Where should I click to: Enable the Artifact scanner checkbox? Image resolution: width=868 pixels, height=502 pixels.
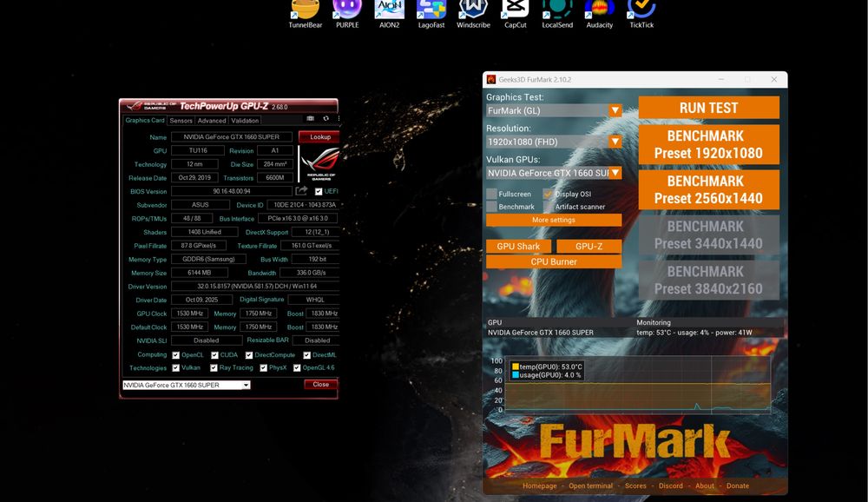coord(548,207)
